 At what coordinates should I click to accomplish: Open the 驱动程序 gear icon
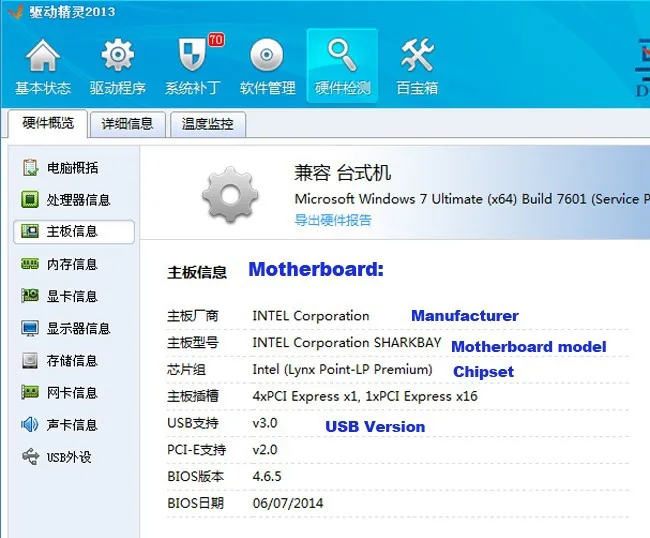[x=118, y=55]
